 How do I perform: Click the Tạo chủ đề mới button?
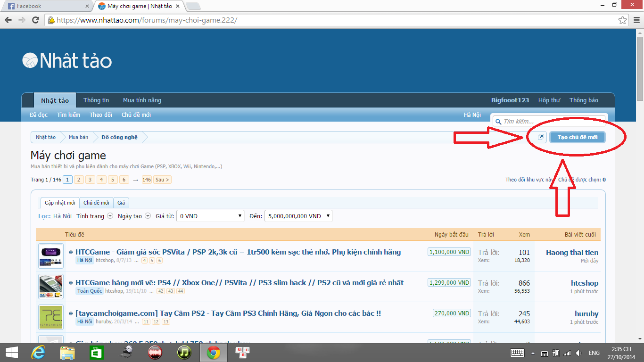[577, 137]
